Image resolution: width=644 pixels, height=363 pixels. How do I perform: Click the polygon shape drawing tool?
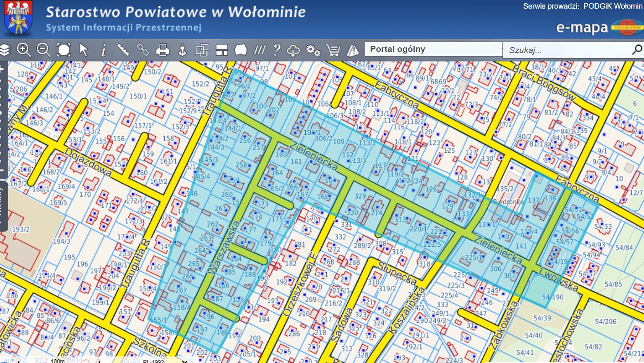241,50
